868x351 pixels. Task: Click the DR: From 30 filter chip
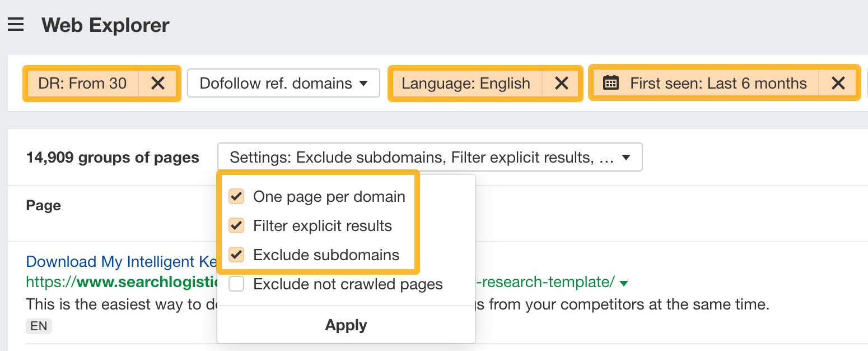click(x=81, y=83)
